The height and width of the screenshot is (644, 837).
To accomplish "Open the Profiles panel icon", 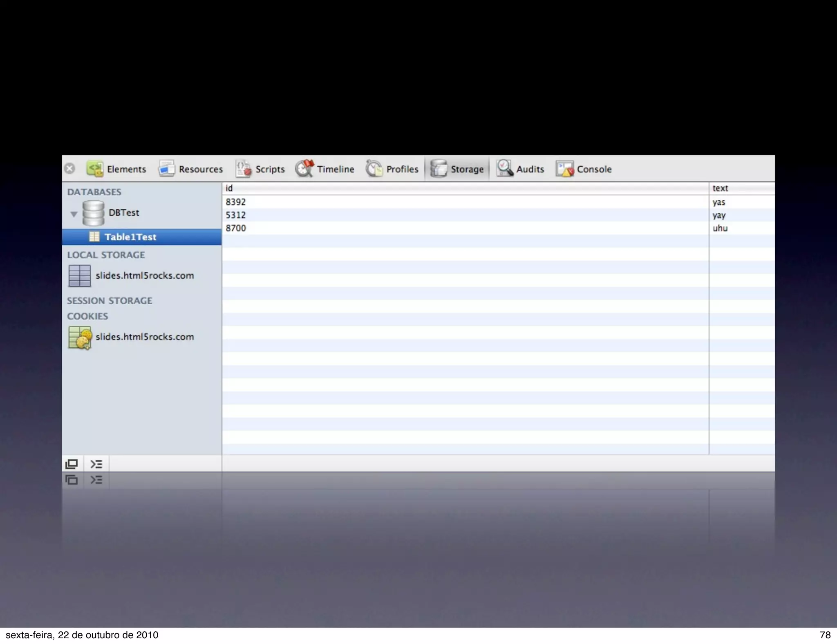I will tap(374, 169).
